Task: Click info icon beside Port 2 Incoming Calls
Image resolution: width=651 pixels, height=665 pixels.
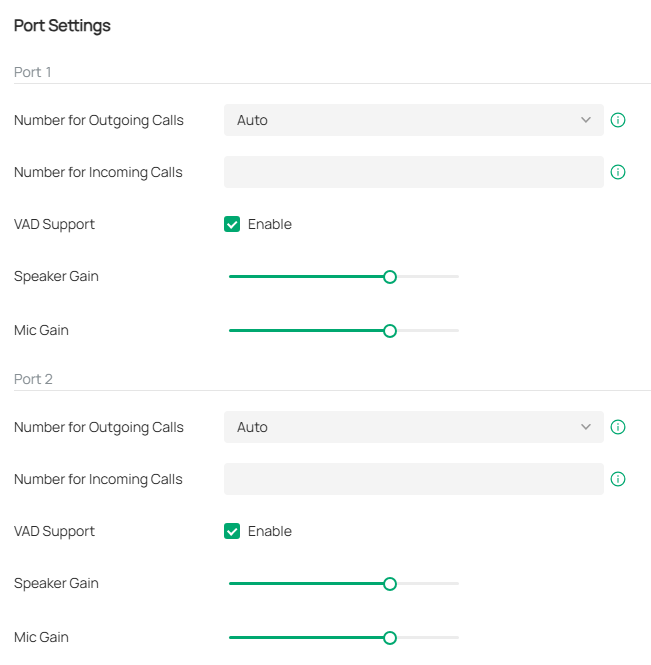Action: click(x=618, y=479)
